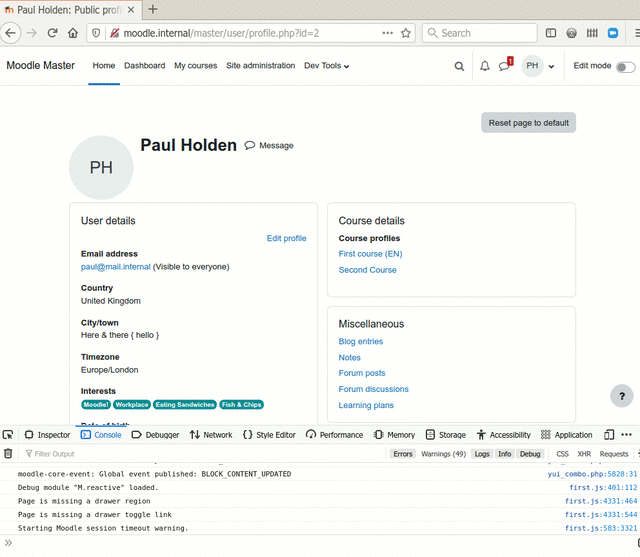Go to the Home nav item

(x=104, y=66)
